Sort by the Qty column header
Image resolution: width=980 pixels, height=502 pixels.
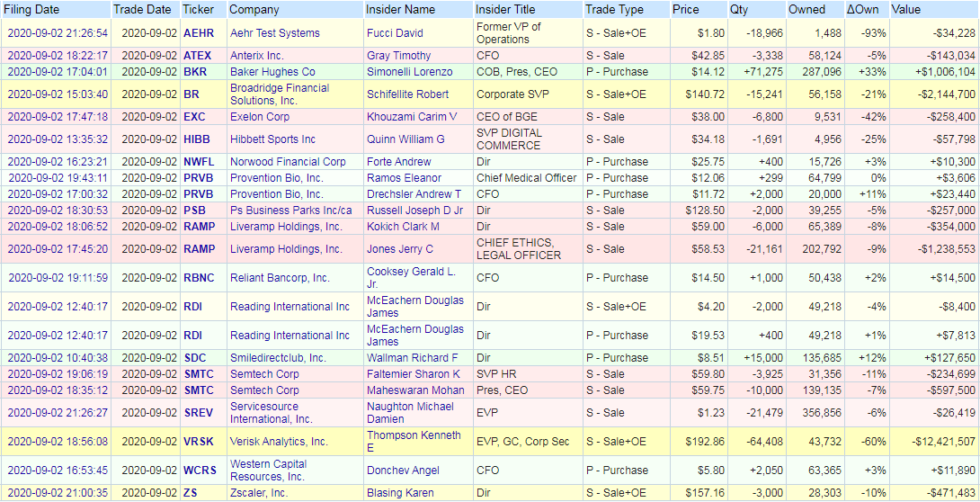click(738, 10)
